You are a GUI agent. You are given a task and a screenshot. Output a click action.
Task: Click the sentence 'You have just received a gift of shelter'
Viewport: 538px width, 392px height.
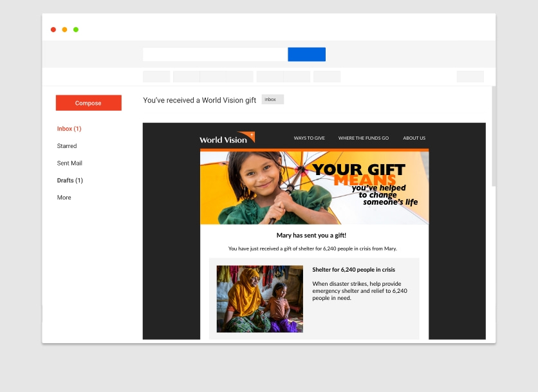[x=313, y=248]
